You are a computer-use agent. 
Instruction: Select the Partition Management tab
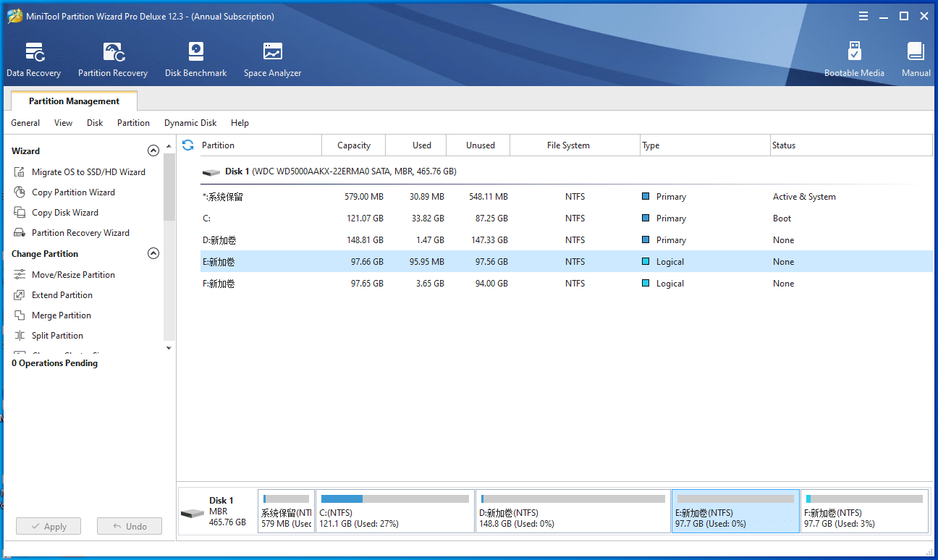[74, 101]
